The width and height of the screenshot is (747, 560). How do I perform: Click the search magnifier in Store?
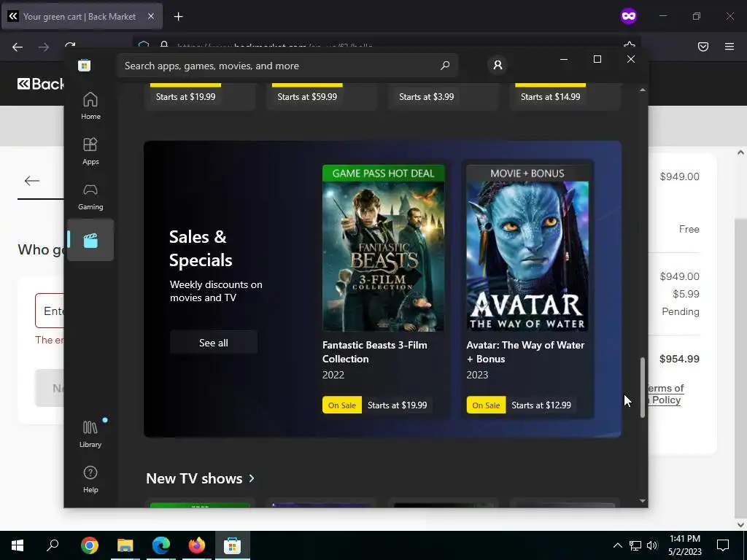tap(445, 65)
